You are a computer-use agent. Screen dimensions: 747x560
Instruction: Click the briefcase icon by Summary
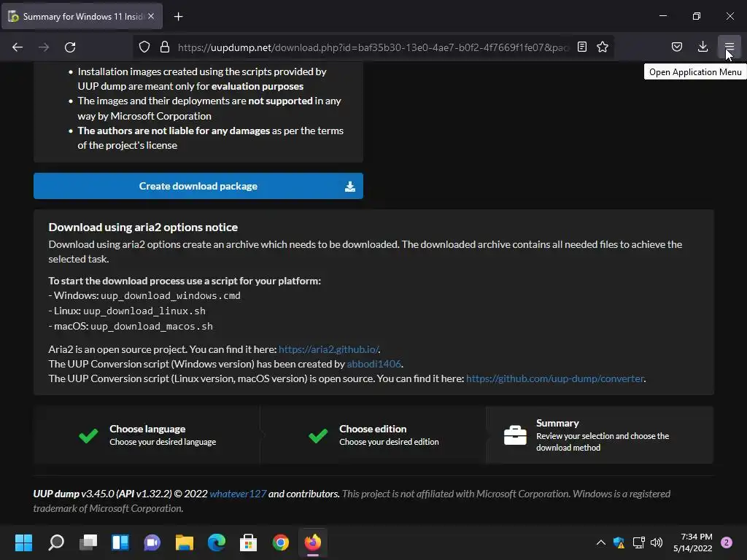[x=515, y=435]
